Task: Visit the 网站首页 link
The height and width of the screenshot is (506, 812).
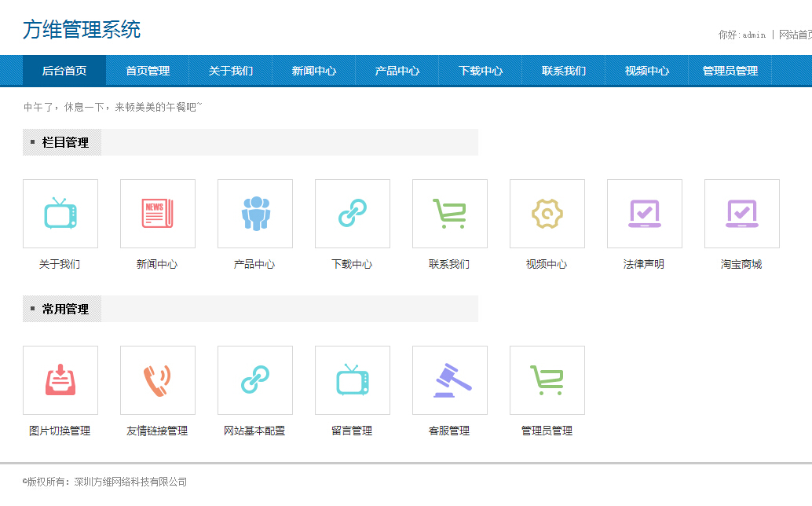Action: (796, 34)
